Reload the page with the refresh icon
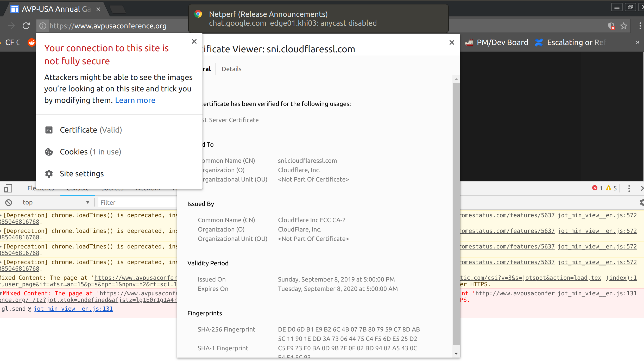The image size is (644, 362). [26, 26]
